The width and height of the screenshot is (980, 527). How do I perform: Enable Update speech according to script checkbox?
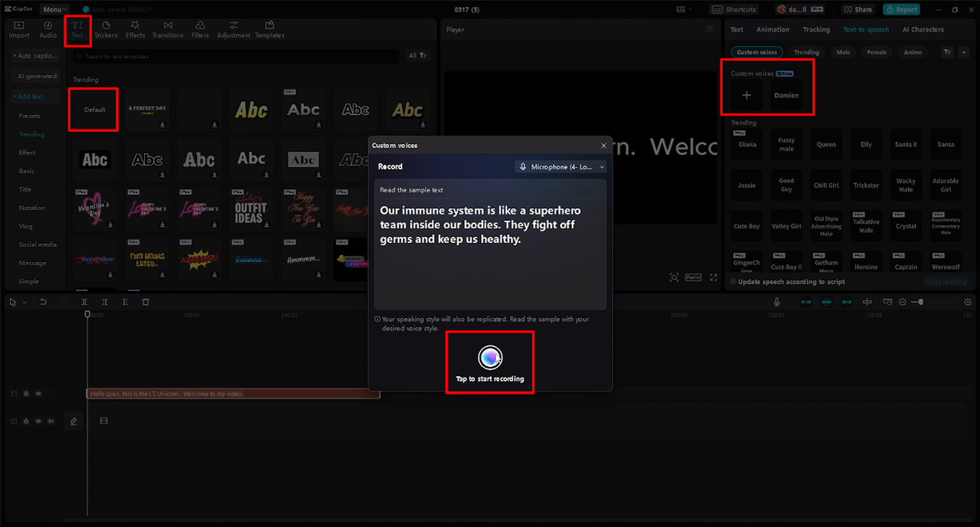(x=733, y=282)
